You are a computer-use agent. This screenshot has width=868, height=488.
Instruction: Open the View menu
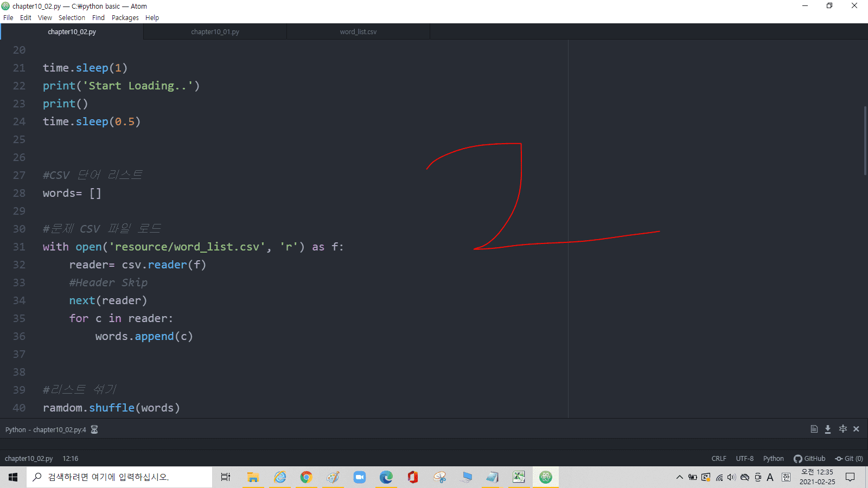[45, 17]
